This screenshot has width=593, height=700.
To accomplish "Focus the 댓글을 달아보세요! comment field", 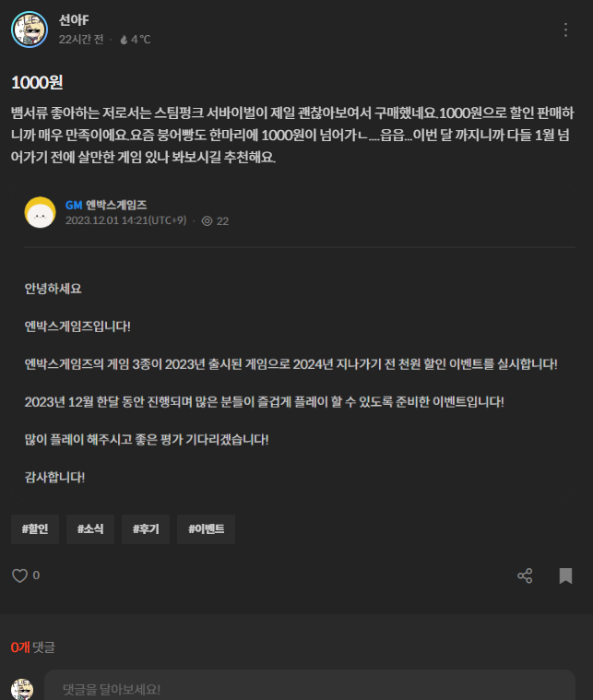I will coord(310,685).
